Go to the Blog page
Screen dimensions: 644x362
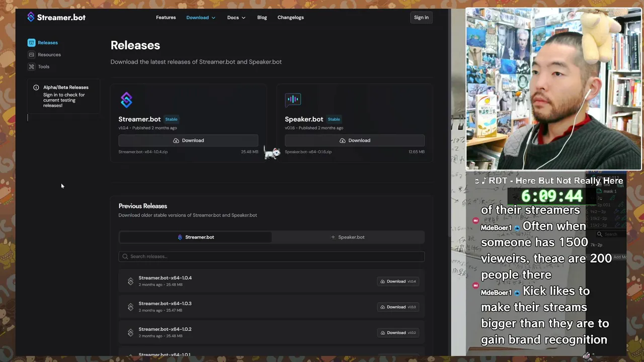point(262,17)
